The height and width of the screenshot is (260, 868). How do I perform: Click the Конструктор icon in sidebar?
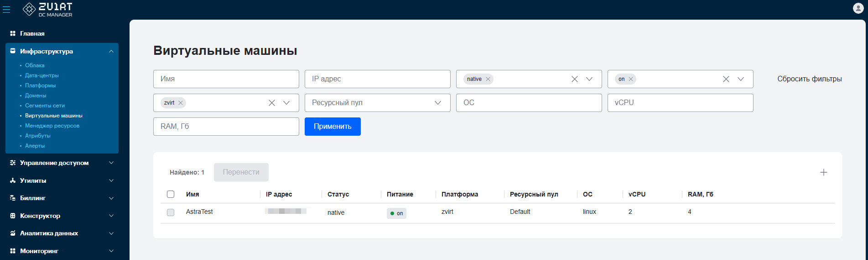pyautogui.click(x=13, y=216)
